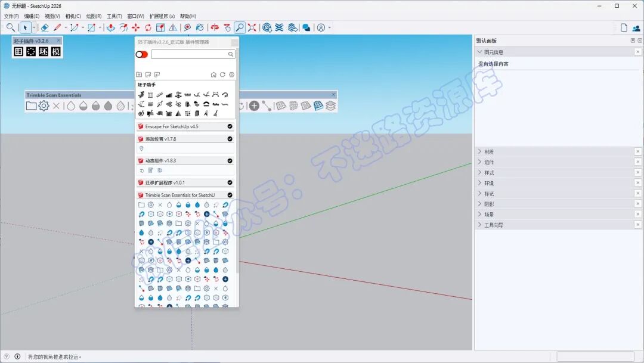Expand the 场景 panel
644x363 pixels.
click(x=479, y=215)
